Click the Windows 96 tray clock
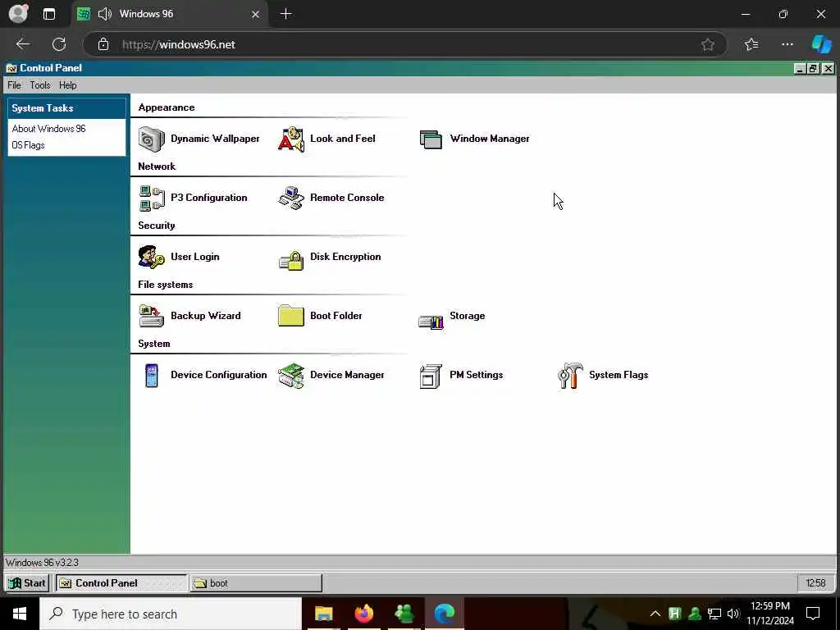Screen dimensions: 840x630 tap(815, 583)
